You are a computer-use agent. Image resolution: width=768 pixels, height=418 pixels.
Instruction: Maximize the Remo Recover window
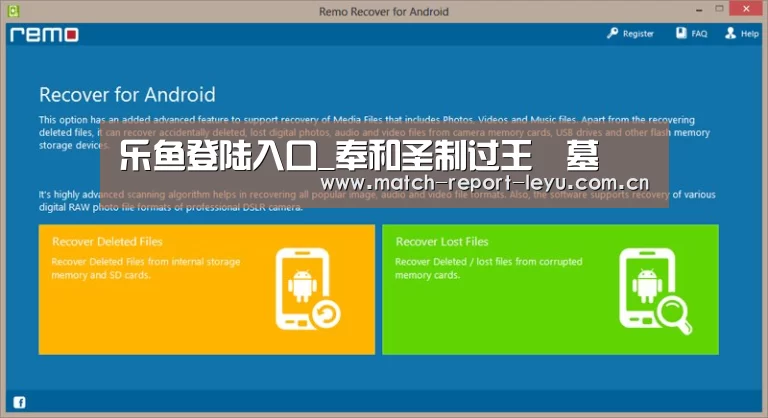click(719, 9)
